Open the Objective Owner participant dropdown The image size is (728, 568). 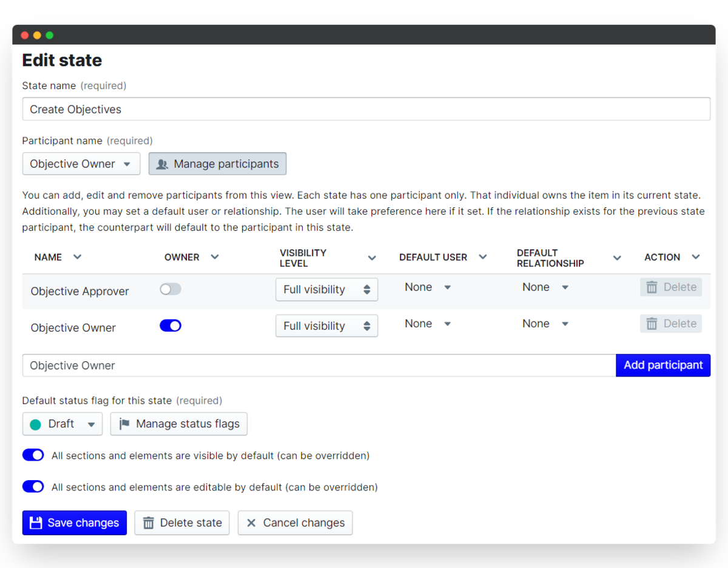pos(81,164)
